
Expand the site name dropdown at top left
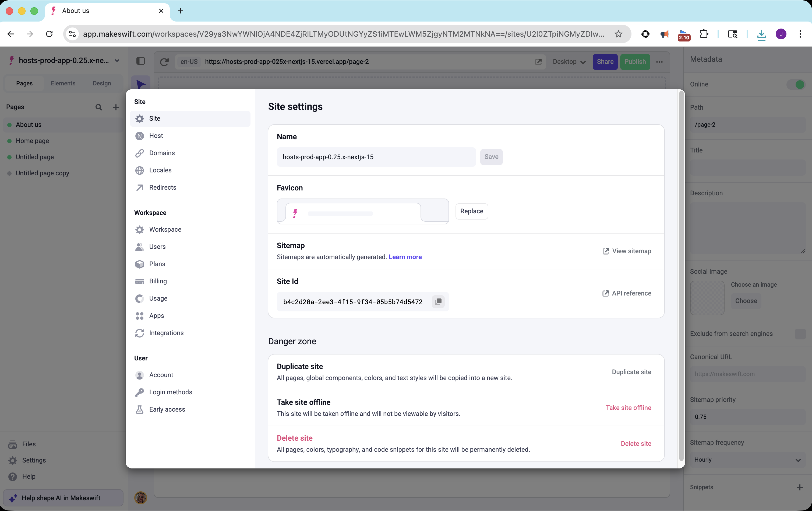tap(117, 61)
